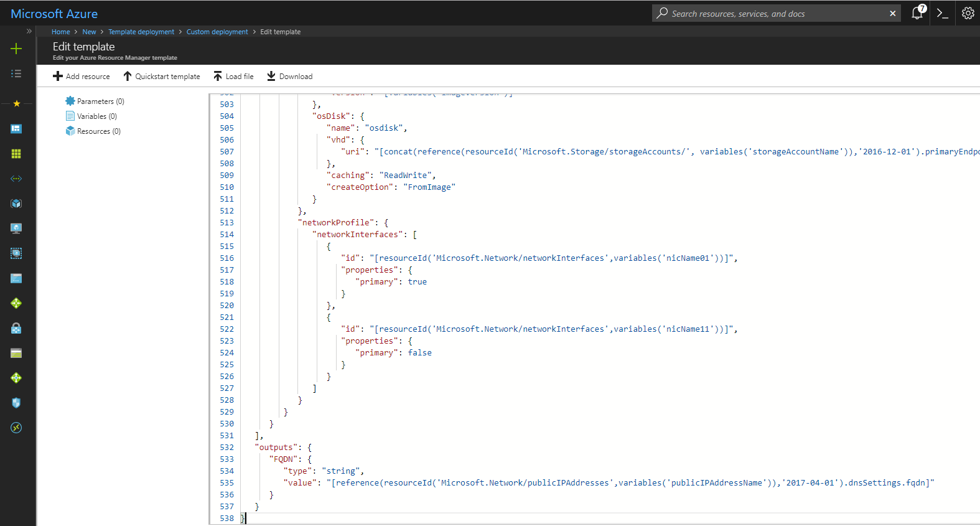Select Variables (0) in the tree

point(91,116)
